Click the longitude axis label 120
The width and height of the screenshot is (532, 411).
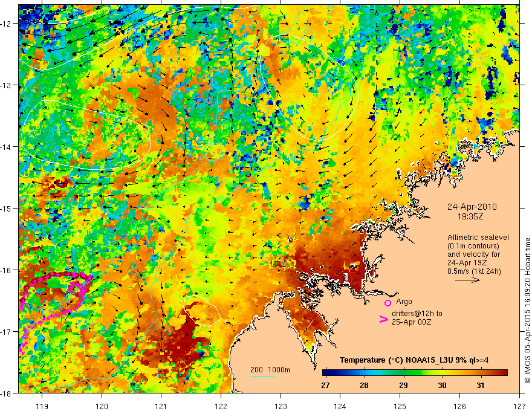(102, 406)
